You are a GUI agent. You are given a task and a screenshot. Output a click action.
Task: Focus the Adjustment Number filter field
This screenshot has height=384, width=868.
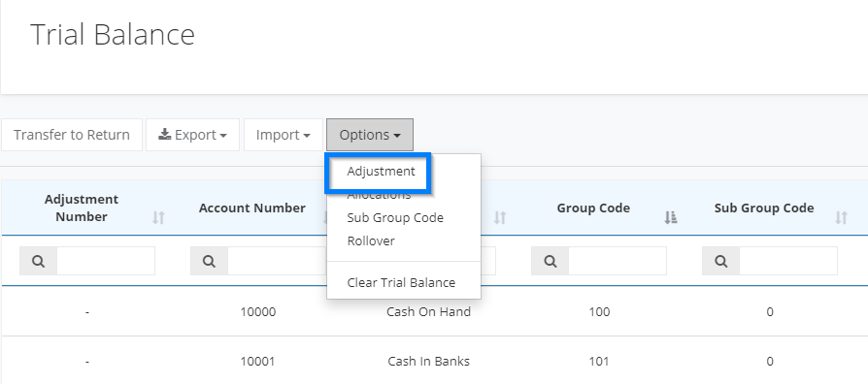click(106, 261)
